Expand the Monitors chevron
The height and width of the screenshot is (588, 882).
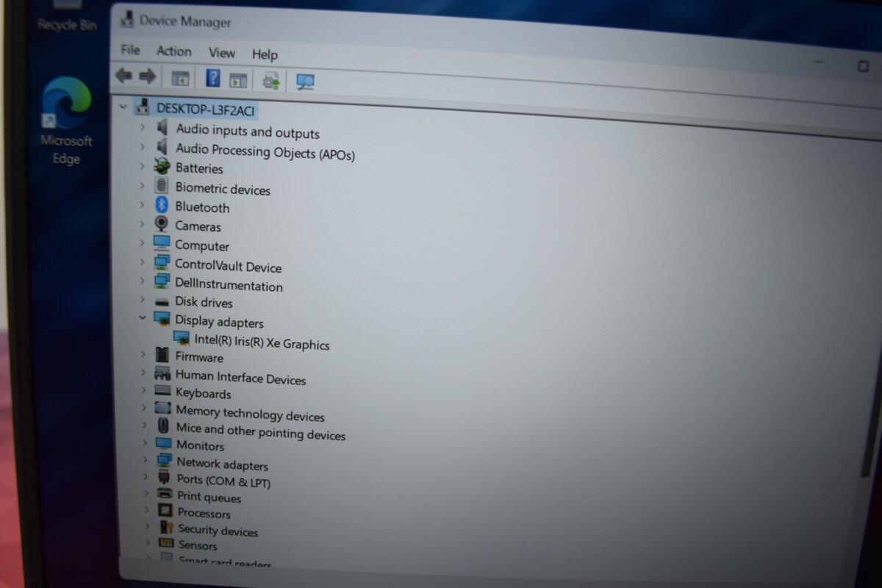pos(144,443)
